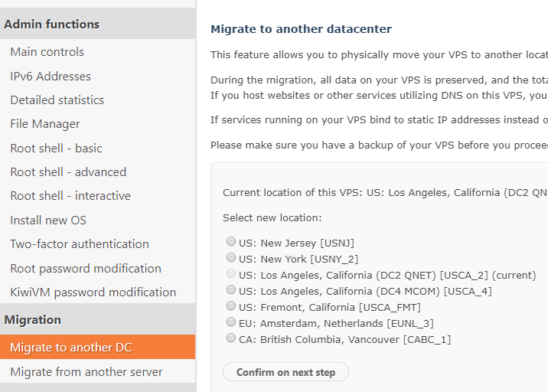The image size is (548, 392).
Task: Launch Root shell - basic
Action: click(x=56, y=149)
